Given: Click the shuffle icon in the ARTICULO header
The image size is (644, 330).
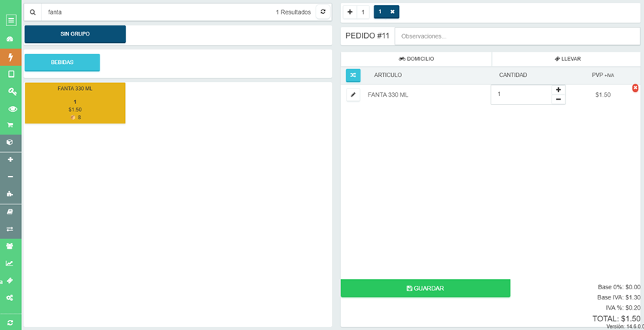Looking at the screenshot, I should click(x=353, y=75).
